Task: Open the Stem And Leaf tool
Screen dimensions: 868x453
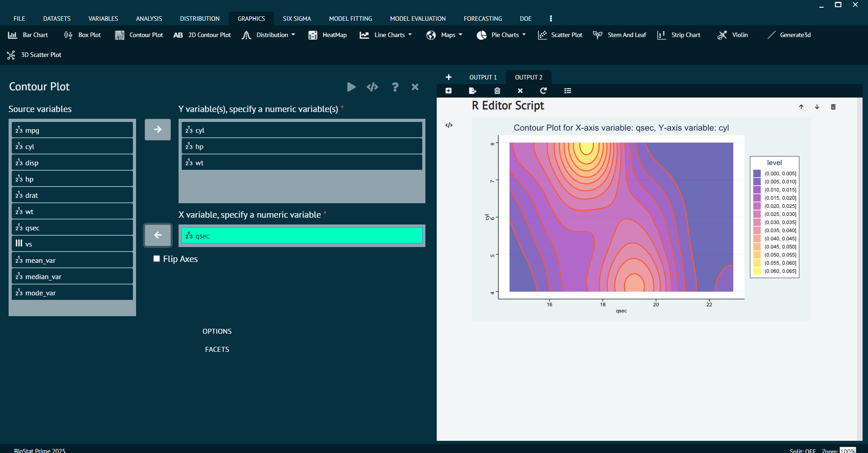Action: [619, 35]
